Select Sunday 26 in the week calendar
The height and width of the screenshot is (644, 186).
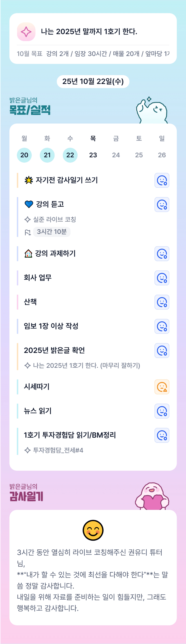pyautogui.click(x=162, y=155)
